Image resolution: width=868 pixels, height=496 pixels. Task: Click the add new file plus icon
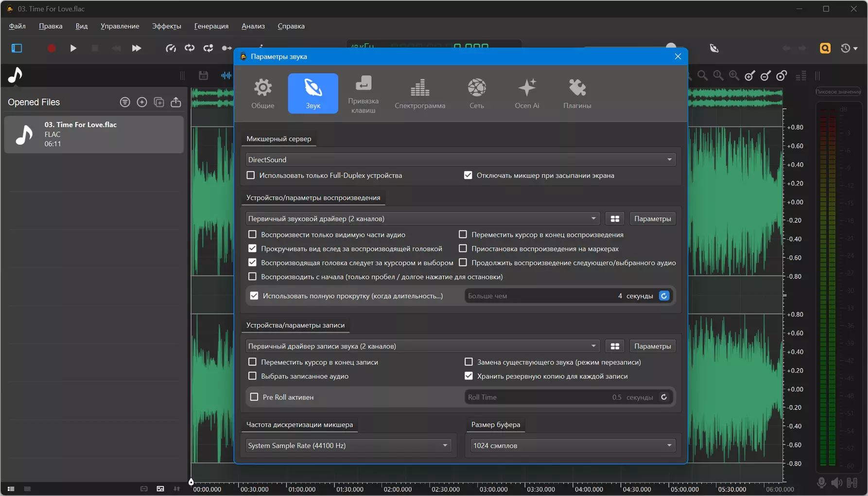click(142, 102)
